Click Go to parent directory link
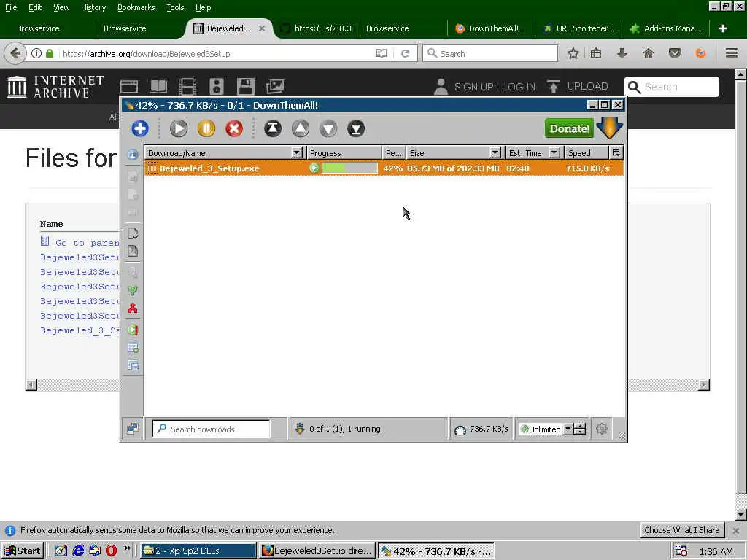The image size is (747, 560). coord(88,242)
